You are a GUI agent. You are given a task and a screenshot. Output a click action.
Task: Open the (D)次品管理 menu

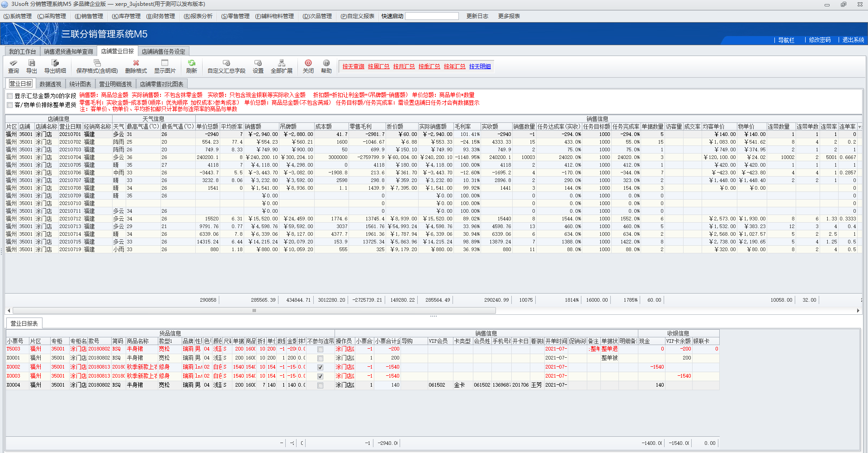[317, 16]
